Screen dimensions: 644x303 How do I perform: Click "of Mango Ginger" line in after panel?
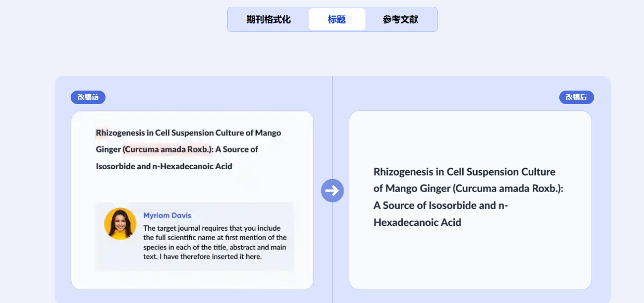click(x=468, y=188)
